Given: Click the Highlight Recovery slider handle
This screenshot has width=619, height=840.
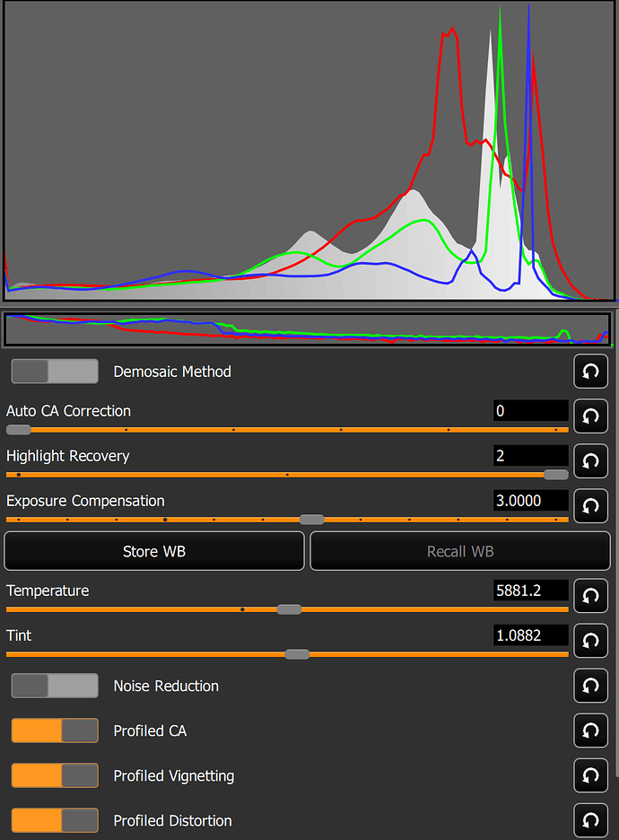Looking at the screenshot, I should point(556,475).
